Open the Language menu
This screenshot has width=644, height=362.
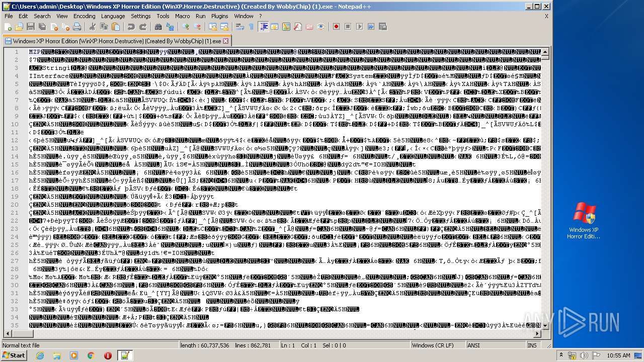(x=113, y=16)
